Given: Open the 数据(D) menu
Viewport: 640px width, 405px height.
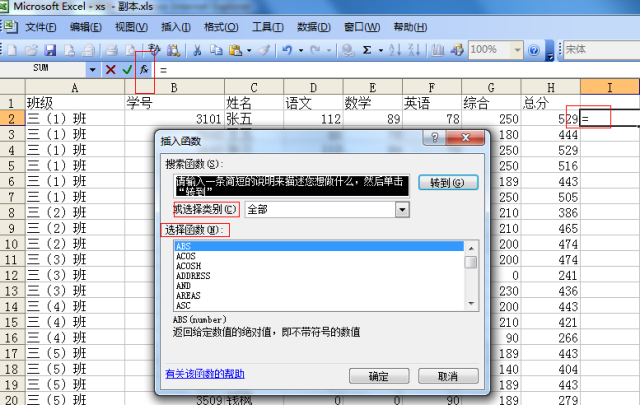Looking at the screenshot, I should click(x=313, y=27).
